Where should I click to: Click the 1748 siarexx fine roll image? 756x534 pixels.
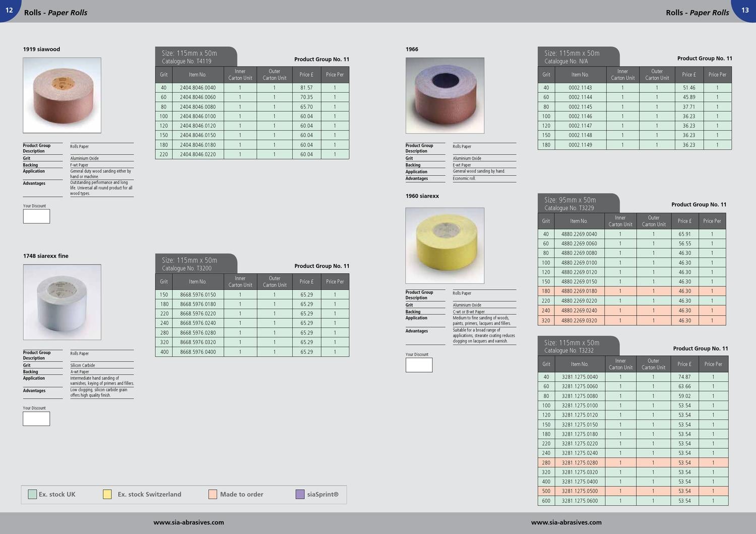pos(62,302)
